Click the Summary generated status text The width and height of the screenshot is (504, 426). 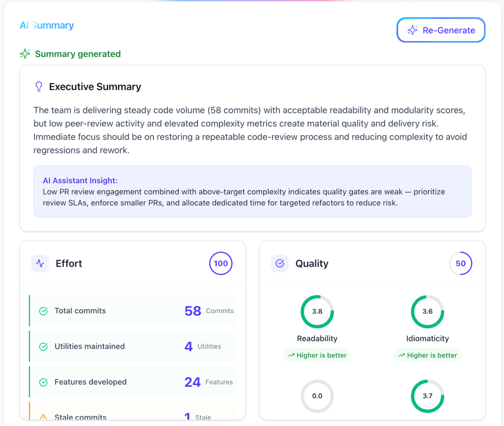(x=78, y=54)
